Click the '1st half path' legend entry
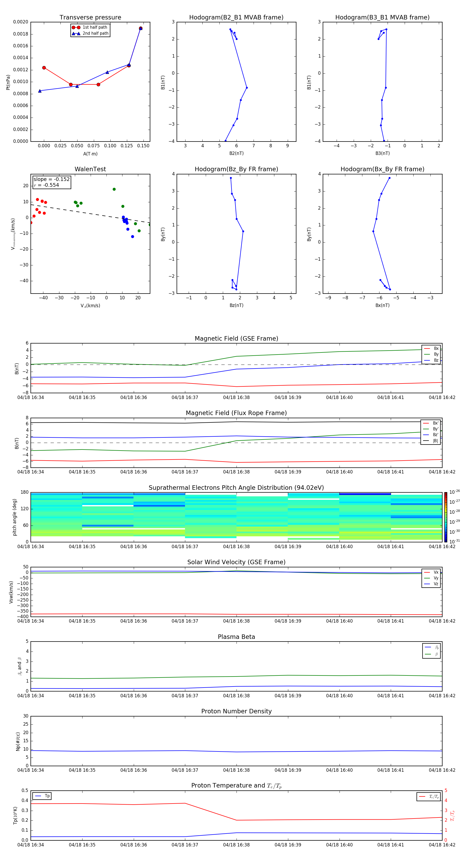The height and width of the screenshot is (868, 473). click(x=90, y=27)
